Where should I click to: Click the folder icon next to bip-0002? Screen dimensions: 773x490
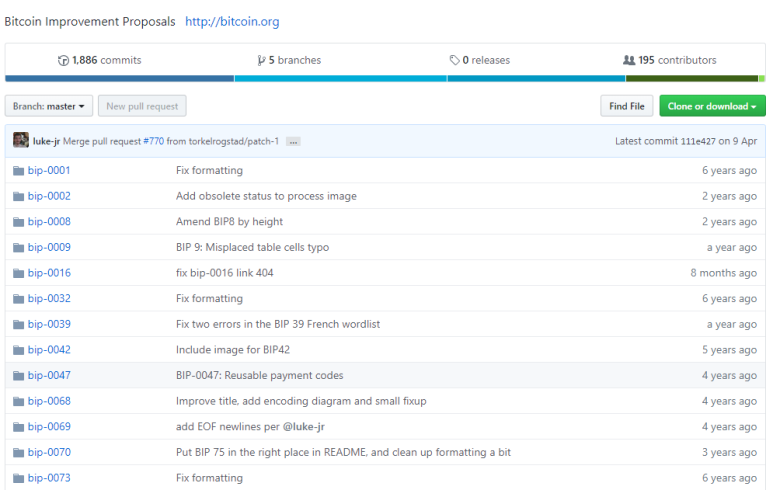[x=19, y=196]
